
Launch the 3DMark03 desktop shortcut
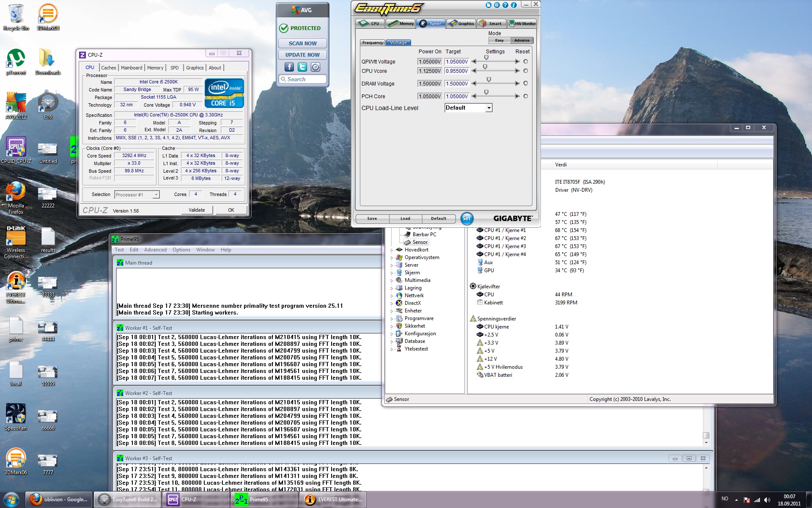click(x=48, y=17)
